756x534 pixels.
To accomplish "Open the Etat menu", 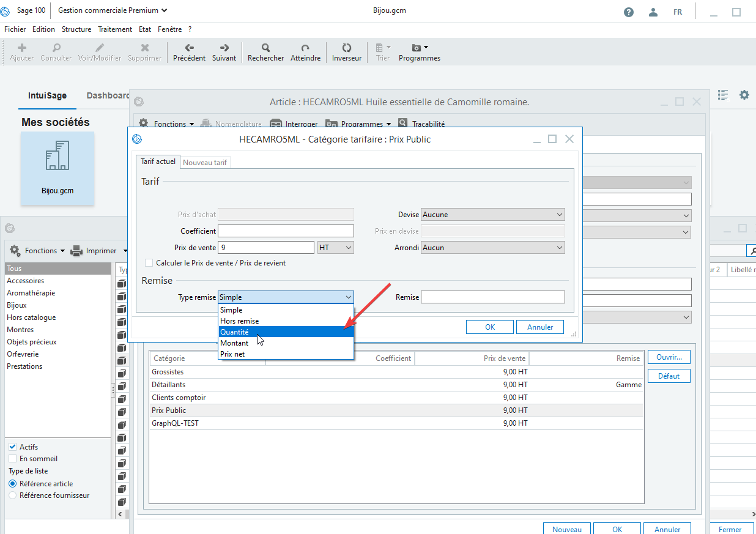I will tap(145, 29).
